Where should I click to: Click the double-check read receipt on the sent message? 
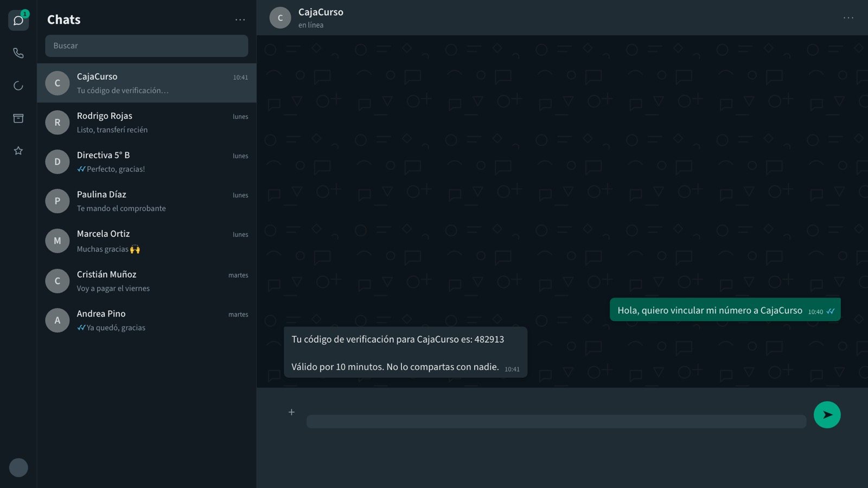coord(831,312)
